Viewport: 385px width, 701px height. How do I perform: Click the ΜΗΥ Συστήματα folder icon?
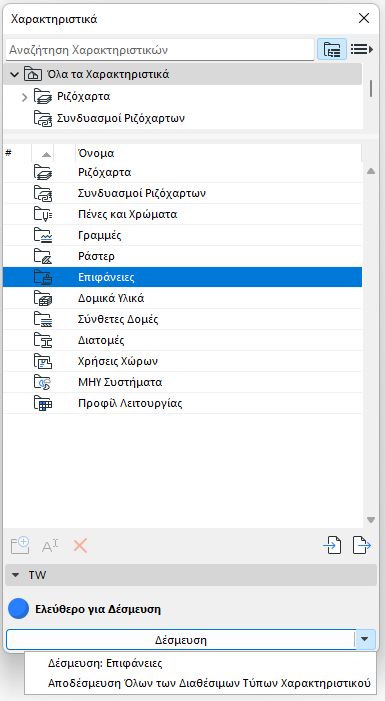point(43,382)
